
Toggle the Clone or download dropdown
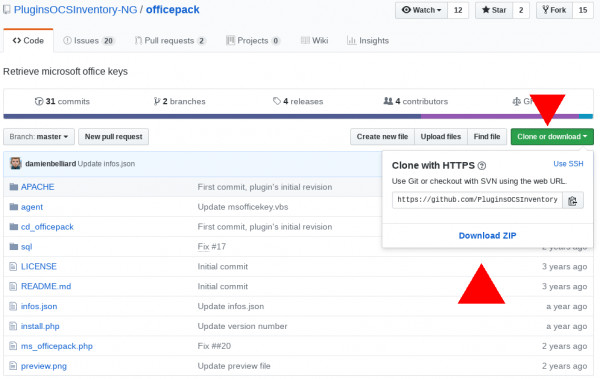click(x=552, y=137)
